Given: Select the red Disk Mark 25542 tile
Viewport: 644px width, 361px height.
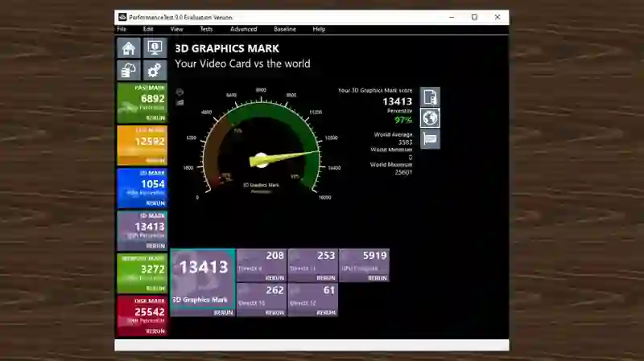Looking at the screenshot, I should [x=142, y=316].
